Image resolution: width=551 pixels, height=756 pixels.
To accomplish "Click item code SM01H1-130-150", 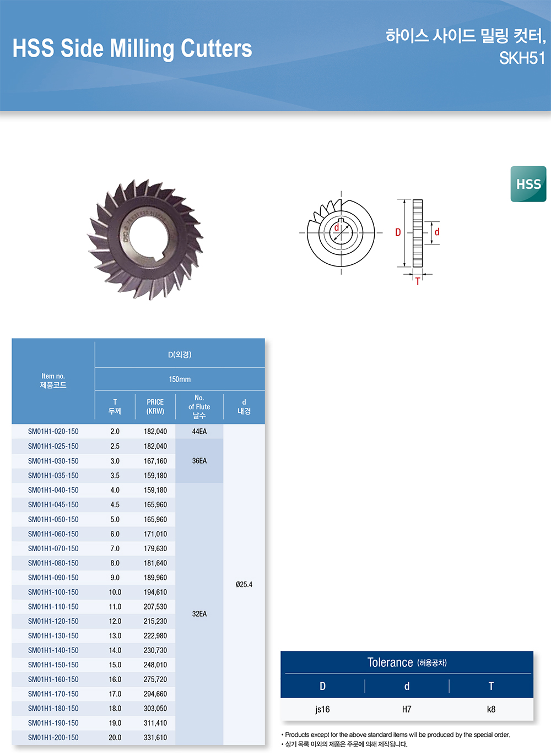I will tap(53, 636).
